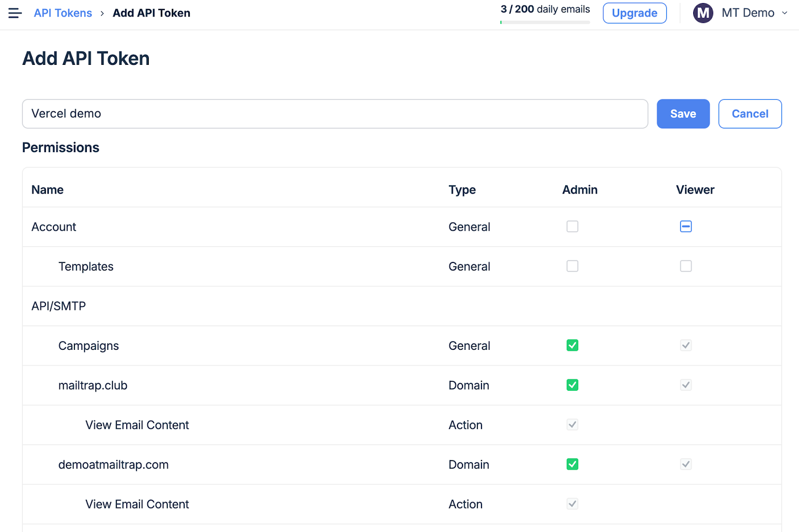
Task: Enable Admin permission for Account
Action: 572,227
